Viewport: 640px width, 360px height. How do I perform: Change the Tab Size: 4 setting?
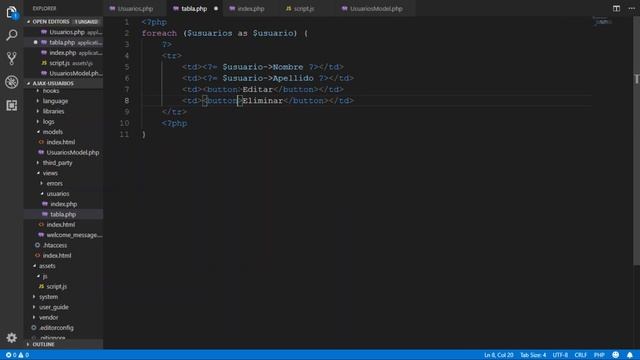pyautogui.click(x=533, y=355)
